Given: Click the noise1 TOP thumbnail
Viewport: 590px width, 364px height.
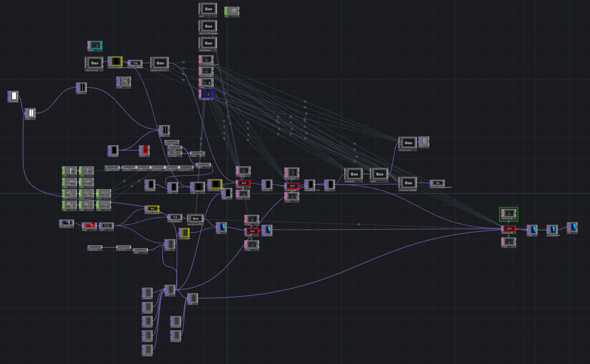Looking at the screenshot, I should pos(124,82).
